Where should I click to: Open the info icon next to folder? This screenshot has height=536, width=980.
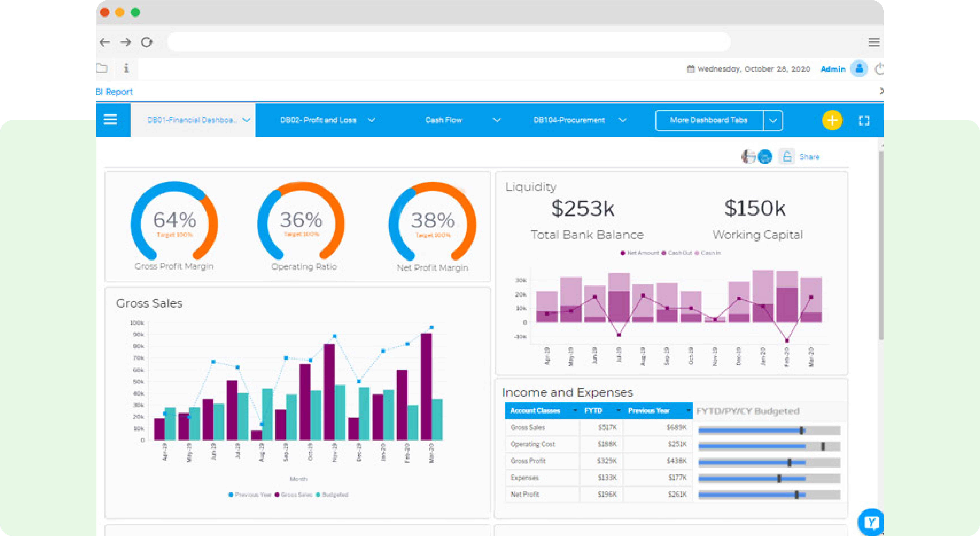point(126,68)
